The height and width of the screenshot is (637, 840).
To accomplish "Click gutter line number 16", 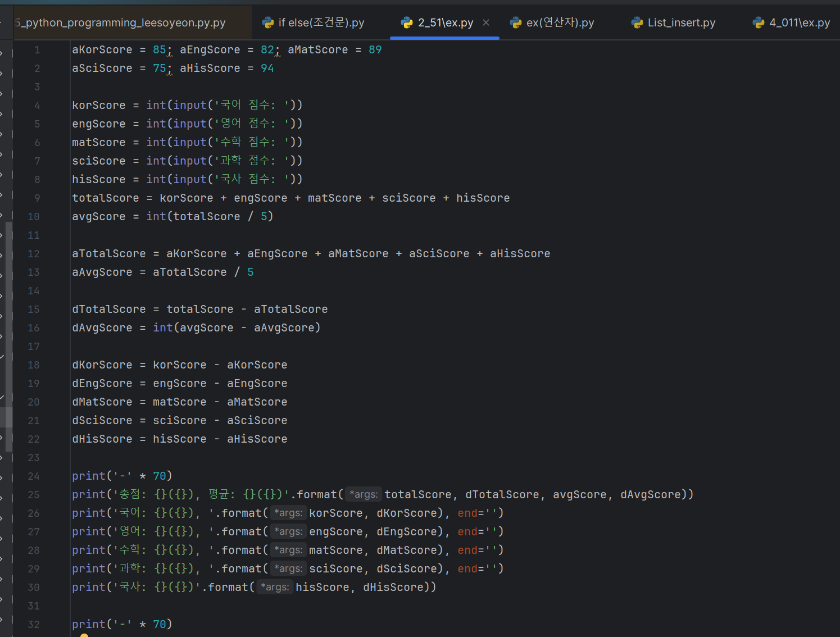I will click(34, 327).
